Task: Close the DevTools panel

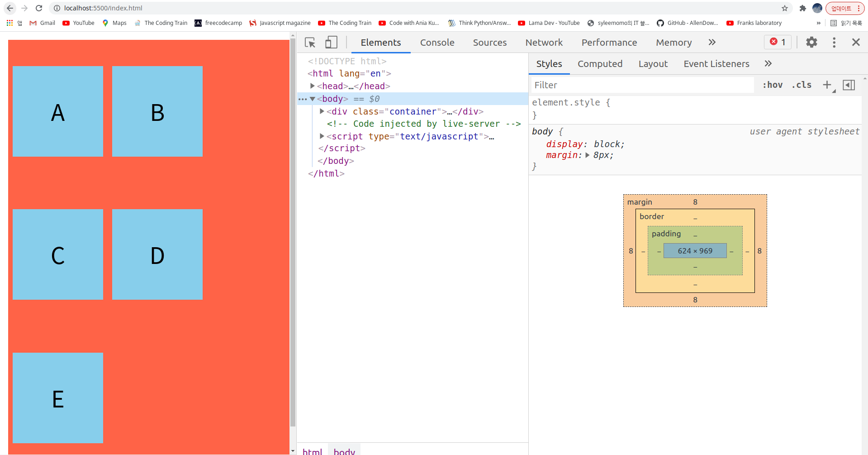Action: point(856,42)
